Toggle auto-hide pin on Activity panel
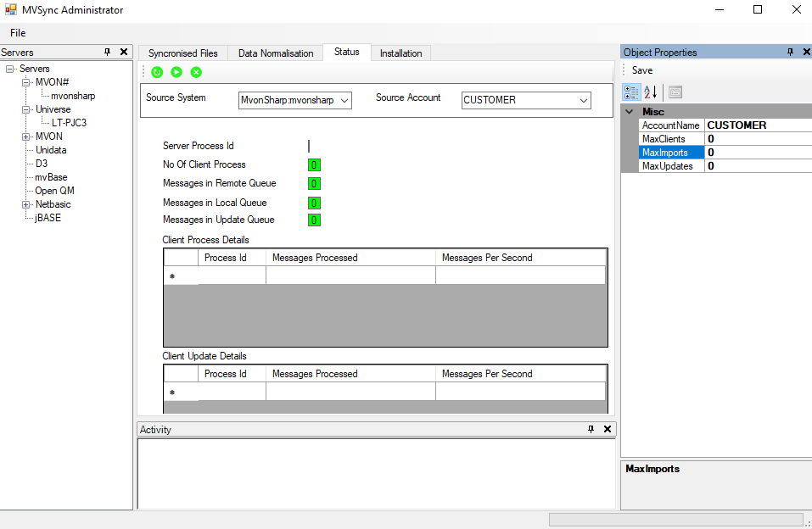Screen dimensions: 812x529 coord(591,430)
